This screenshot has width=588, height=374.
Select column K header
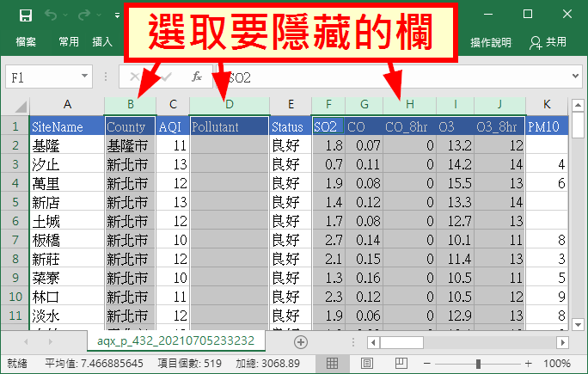pyautogui.click(x=547, y=104)
